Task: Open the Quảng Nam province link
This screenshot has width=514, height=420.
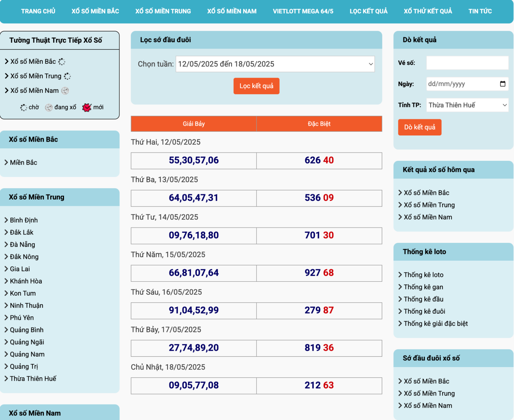Action: (x=27, y=354)
